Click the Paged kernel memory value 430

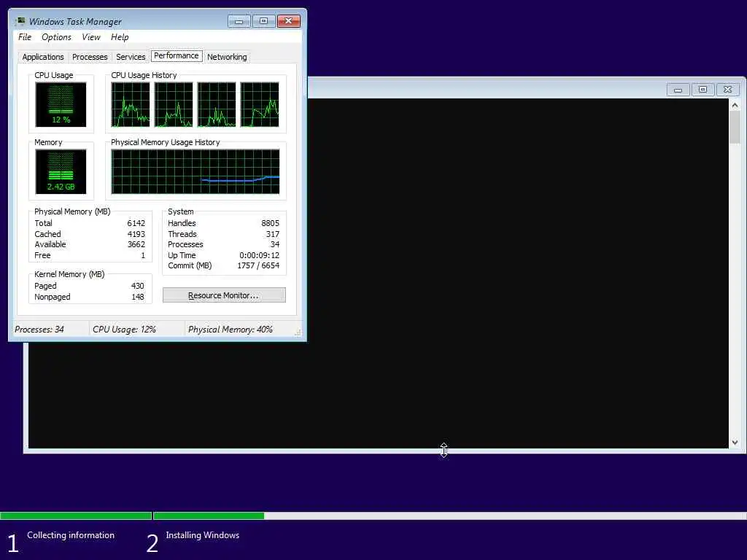click(x=138, y=286)
